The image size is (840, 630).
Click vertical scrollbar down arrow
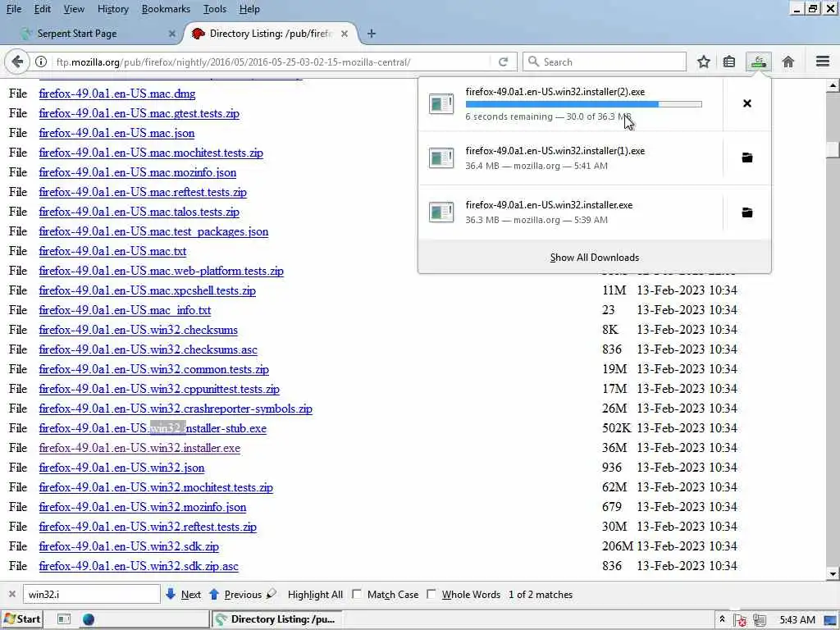[x=833, y=573]
